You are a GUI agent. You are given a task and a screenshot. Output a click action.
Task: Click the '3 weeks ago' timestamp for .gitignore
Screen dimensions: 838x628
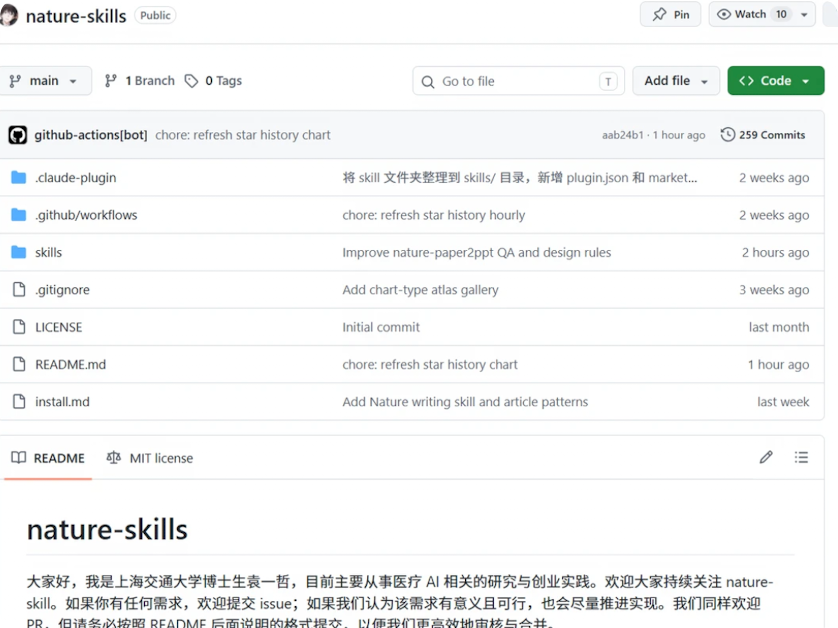774,290
